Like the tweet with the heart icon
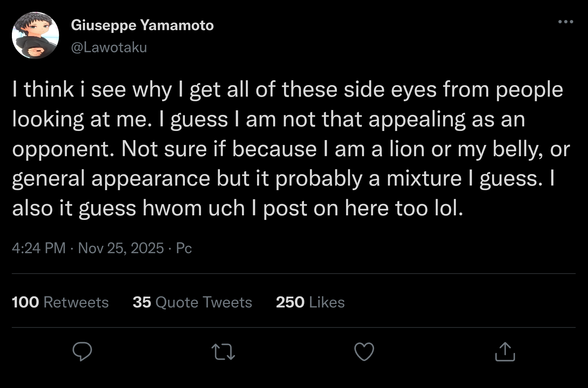 coord(364,352)
